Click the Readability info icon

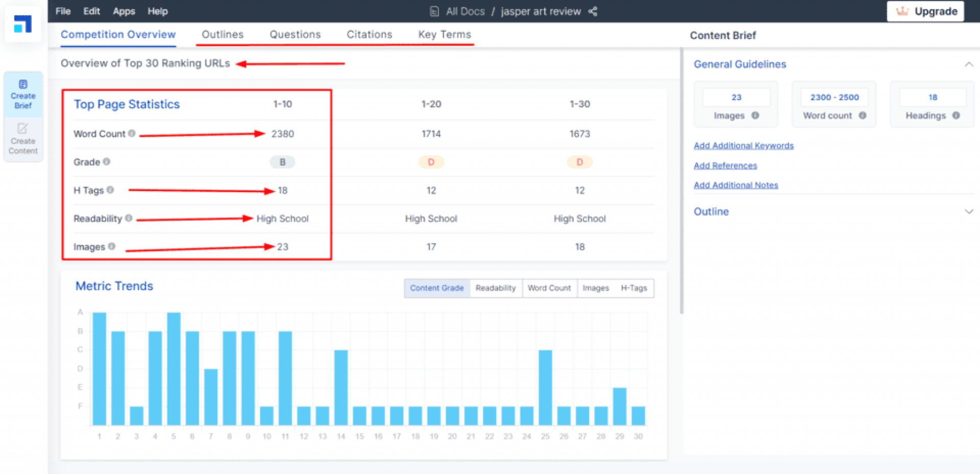point(129,218)
